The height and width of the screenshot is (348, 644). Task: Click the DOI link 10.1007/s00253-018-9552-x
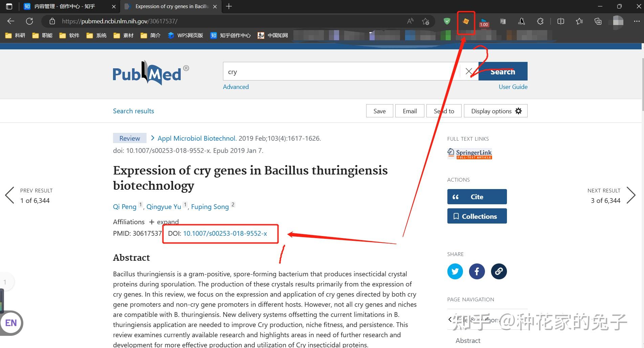point(225,233)
